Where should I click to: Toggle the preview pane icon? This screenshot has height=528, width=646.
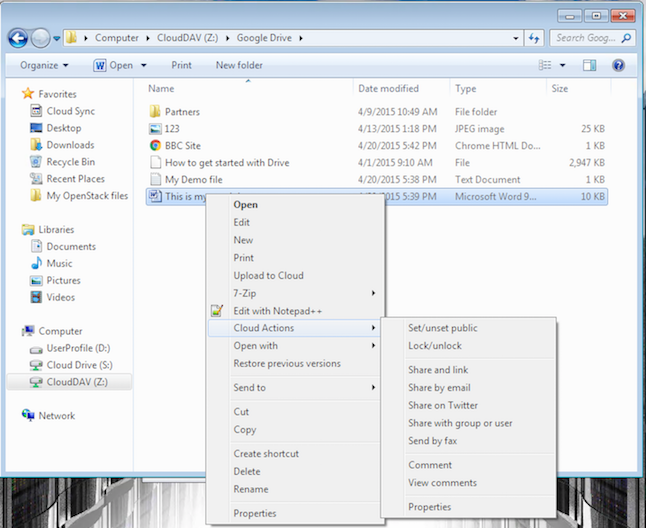click(x=589, y=65)
